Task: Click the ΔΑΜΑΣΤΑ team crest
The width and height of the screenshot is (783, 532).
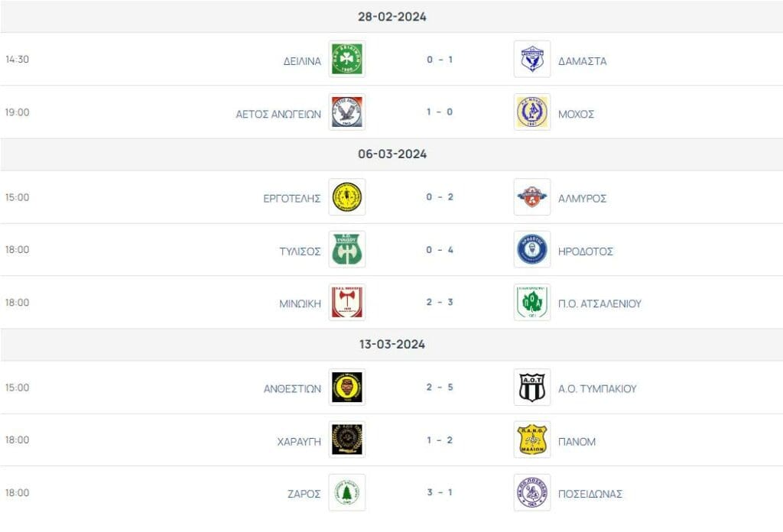Action: pyautogui.click(x=532, y=59)
